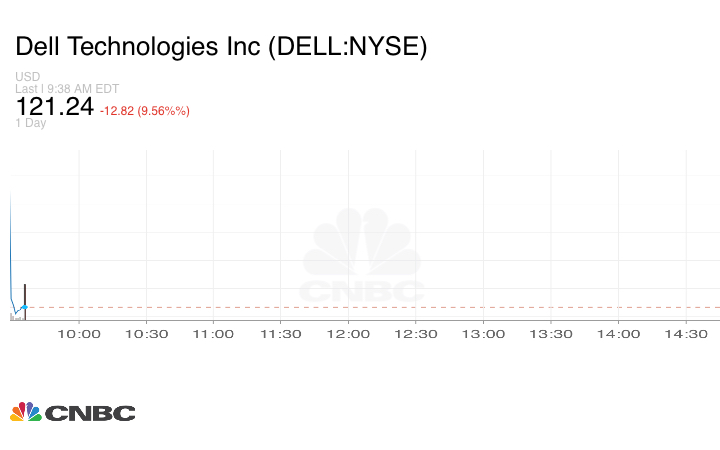The height and width of the screenshot is (450, 720).
Task: Click the Dell Technologies Inc chart title
Action: tap(221, 47)
